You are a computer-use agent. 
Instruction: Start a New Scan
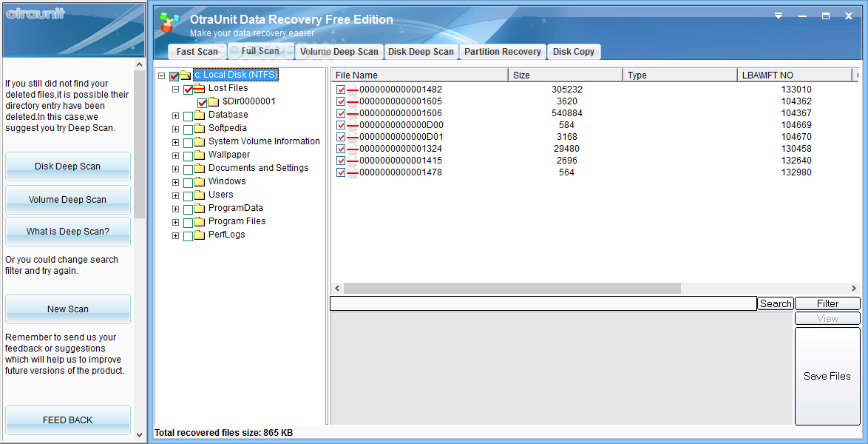coord(68,309)
